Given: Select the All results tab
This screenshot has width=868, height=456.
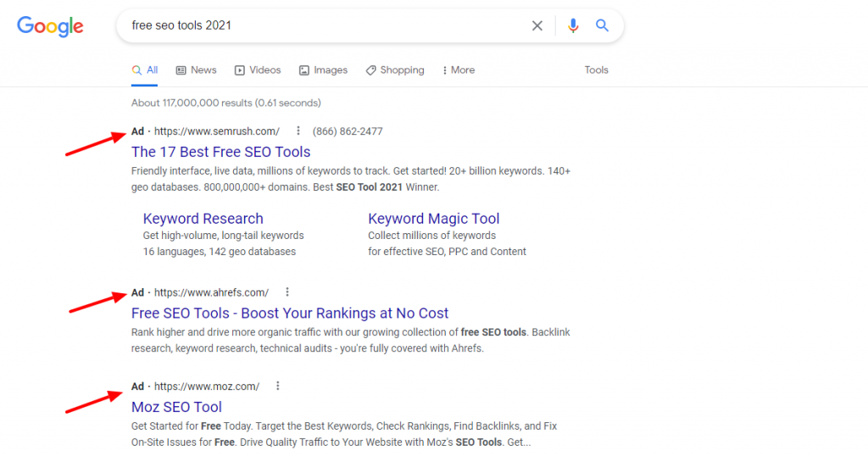Looking at the screenshot, I should coord(144,70).
